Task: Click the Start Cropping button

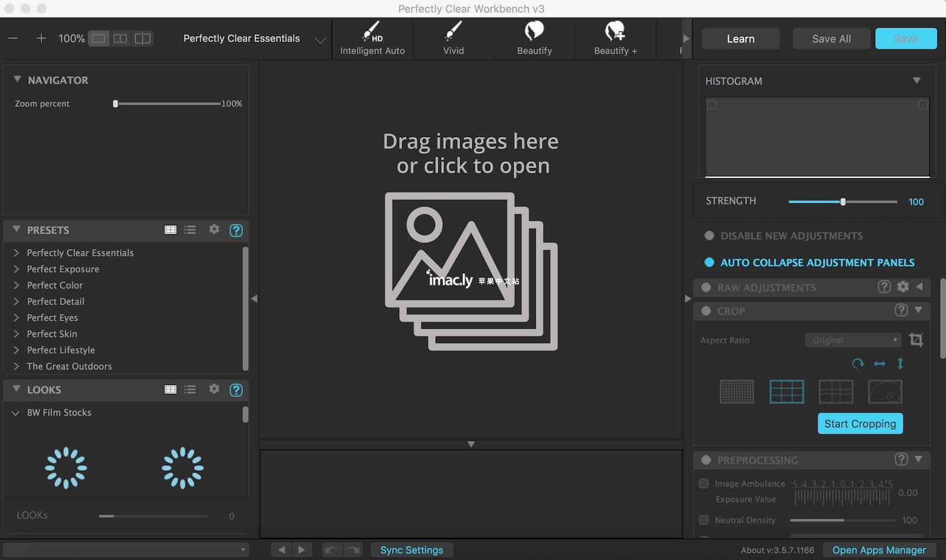Action: click(x=860, y=423)
